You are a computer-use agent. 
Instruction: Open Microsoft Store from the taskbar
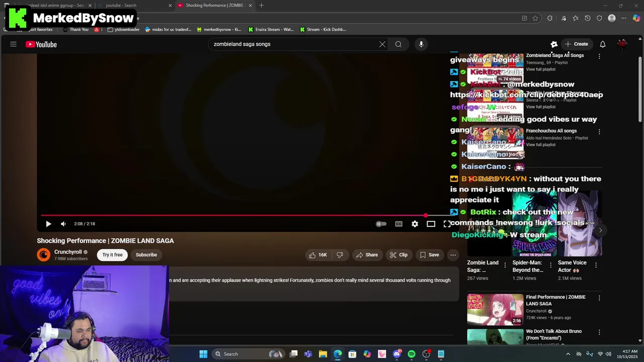[x=352, y=354]
